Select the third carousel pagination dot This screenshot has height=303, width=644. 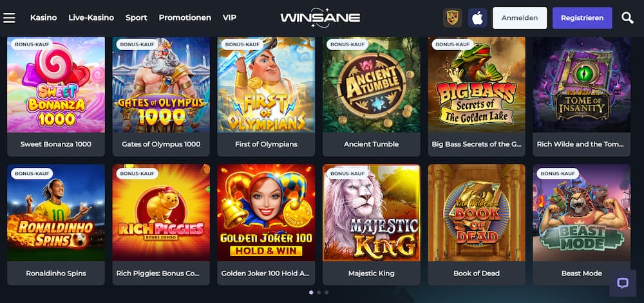pos(327,292)
